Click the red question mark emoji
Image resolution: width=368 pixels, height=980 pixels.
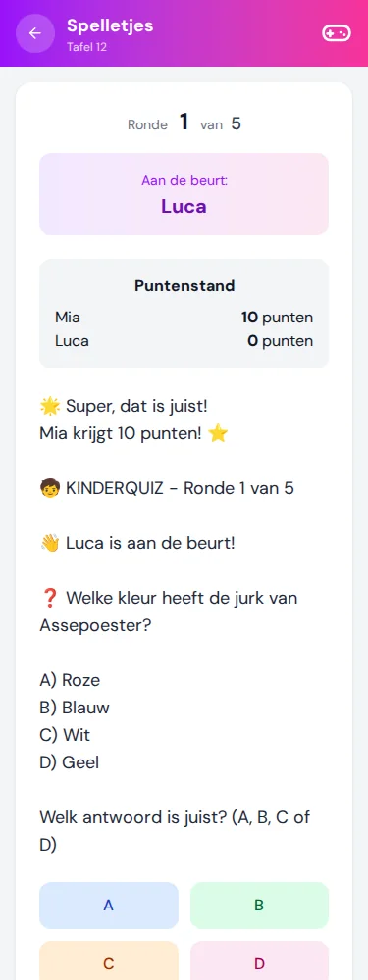coord(49,598)
